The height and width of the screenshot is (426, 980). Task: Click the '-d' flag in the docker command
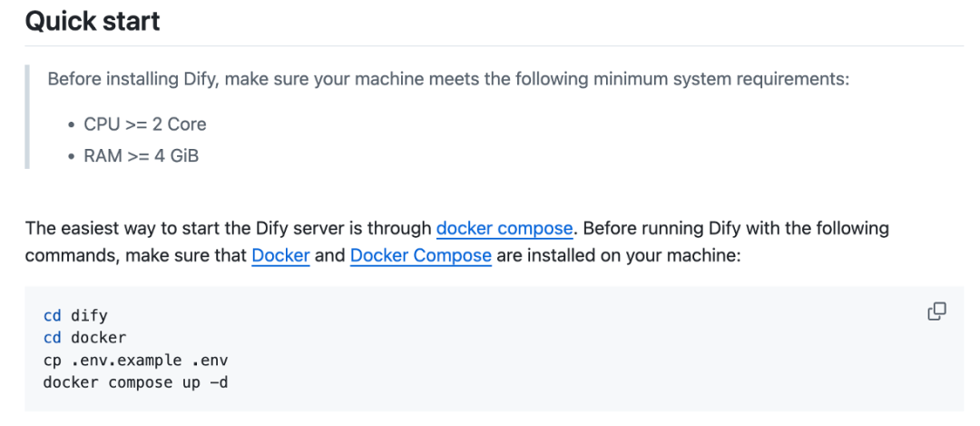(219, 382)
